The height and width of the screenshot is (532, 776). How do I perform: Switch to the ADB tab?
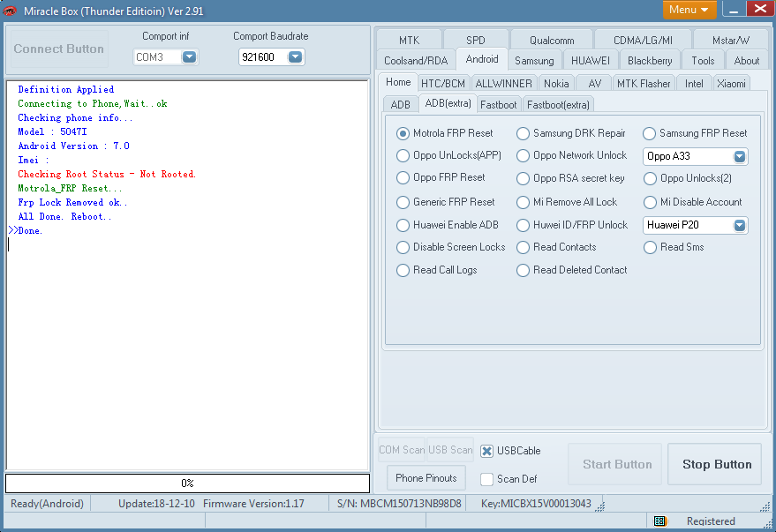point(401,105)
